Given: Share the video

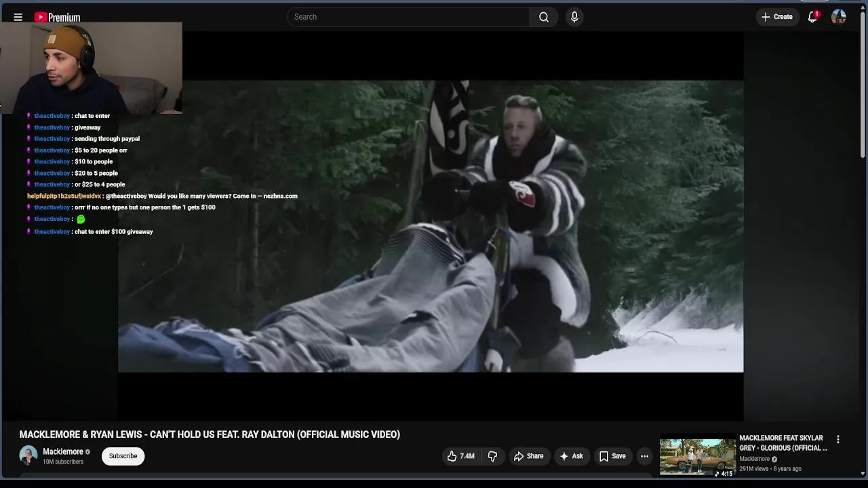Looking at the screenshot, I should point(528,456).
